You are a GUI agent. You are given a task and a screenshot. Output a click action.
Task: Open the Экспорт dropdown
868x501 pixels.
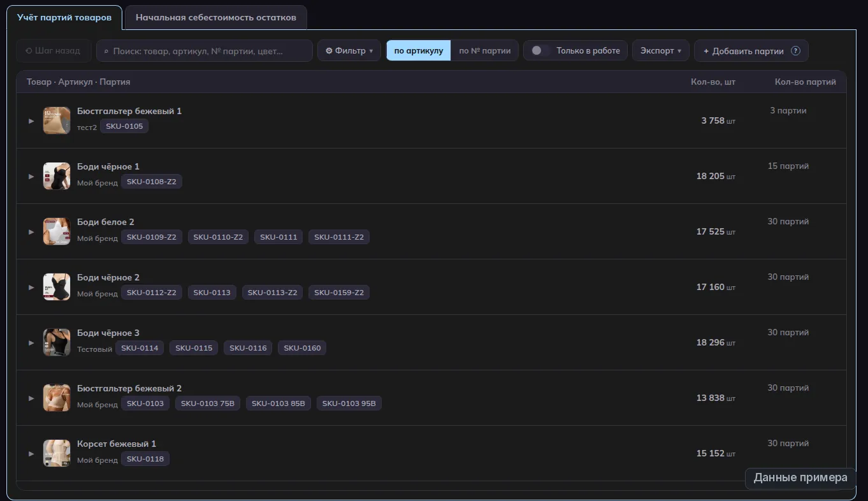pos(661,51)
